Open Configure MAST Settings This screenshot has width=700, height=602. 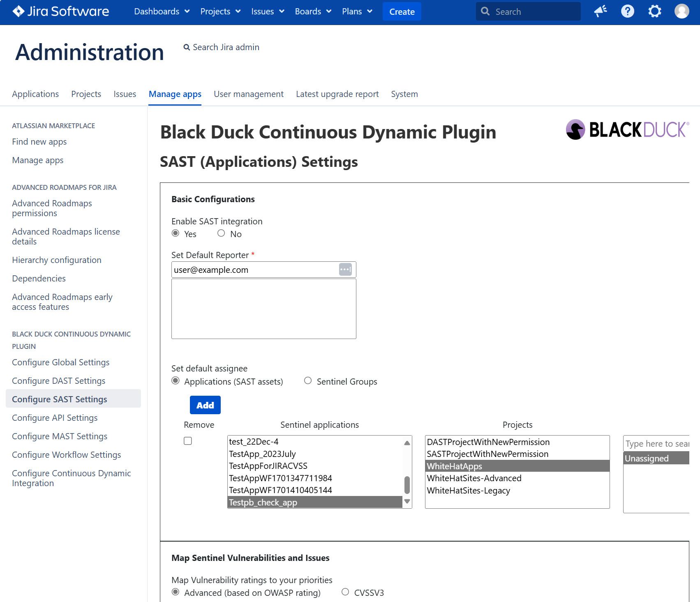[x=60, y=436]
